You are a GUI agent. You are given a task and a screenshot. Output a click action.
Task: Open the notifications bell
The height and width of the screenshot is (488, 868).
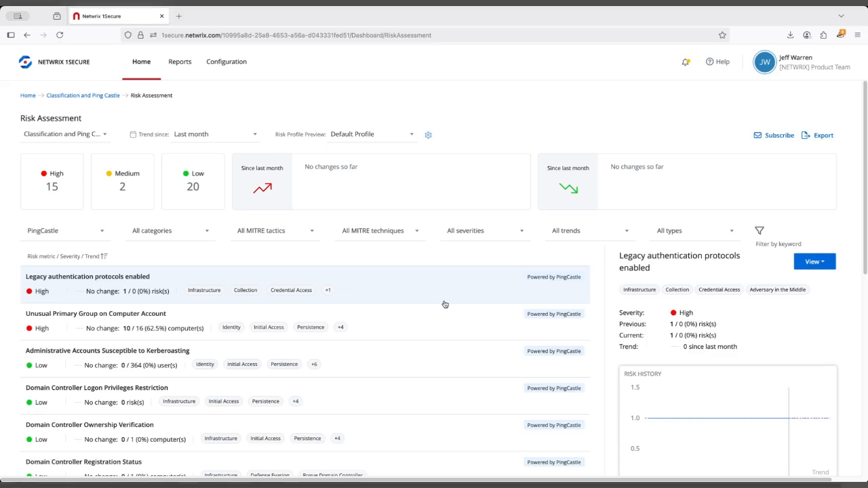click(x=686, y=62)
